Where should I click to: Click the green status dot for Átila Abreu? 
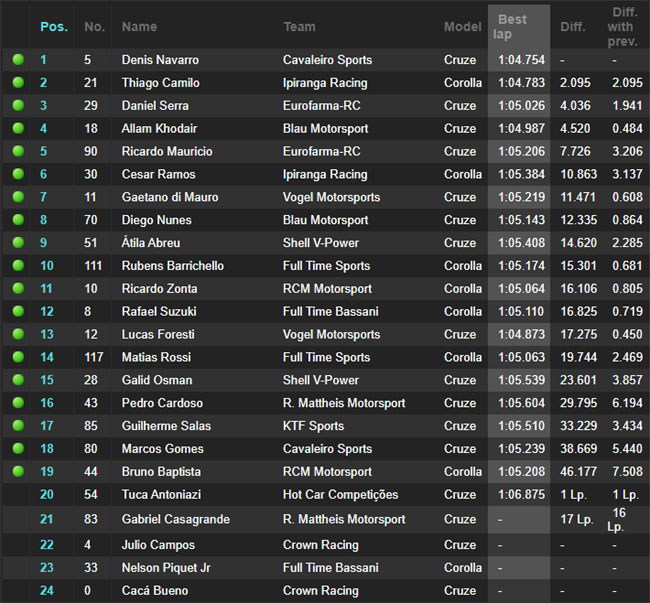click(x=18, y=242)
